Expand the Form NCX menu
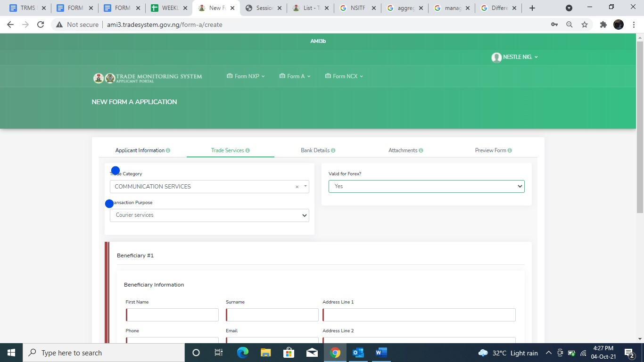The width and height of the screenshot is (644, 362). [x=344, y=76]
